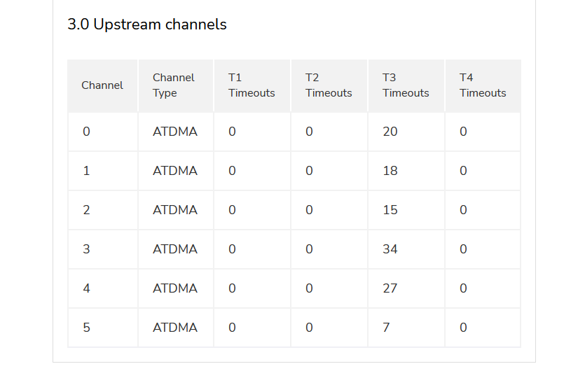Viewport: 578px width, 392px height.
Task: Select the T4 Timeouts column header
Action: tap(483, 85)
